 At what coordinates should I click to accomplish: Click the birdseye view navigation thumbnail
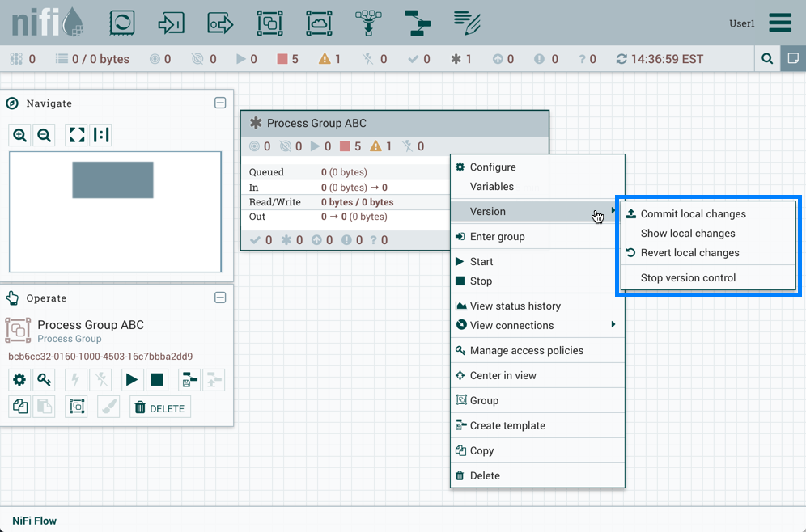click(x=112, y=179)
